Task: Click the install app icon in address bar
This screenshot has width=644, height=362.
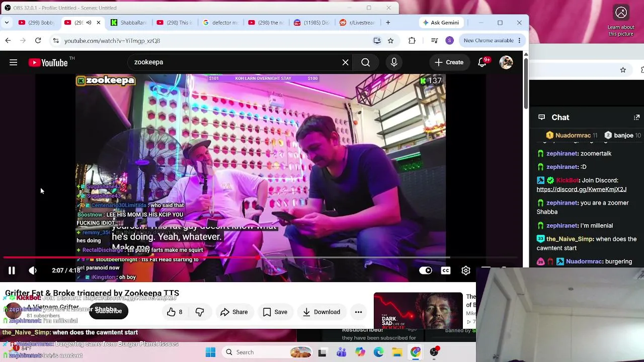Action: pos(377,41)
